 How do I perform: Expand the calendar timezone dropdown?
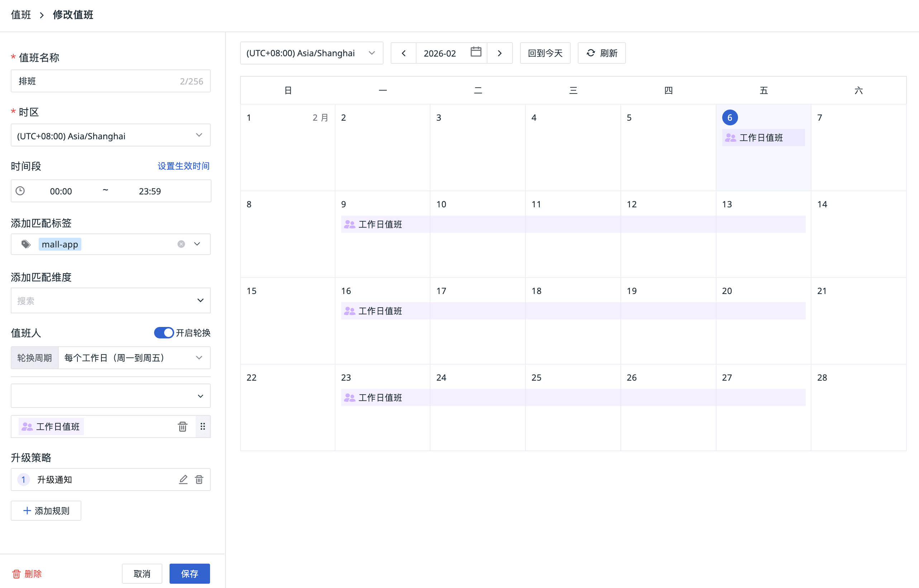point(311,53)
